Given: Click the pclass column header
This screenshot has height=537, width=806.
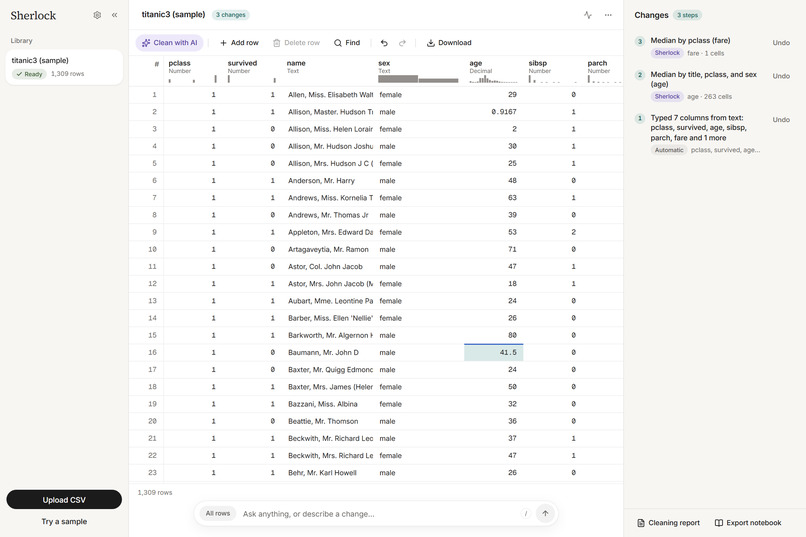Looking at the screenshot, I should (193, 70).
